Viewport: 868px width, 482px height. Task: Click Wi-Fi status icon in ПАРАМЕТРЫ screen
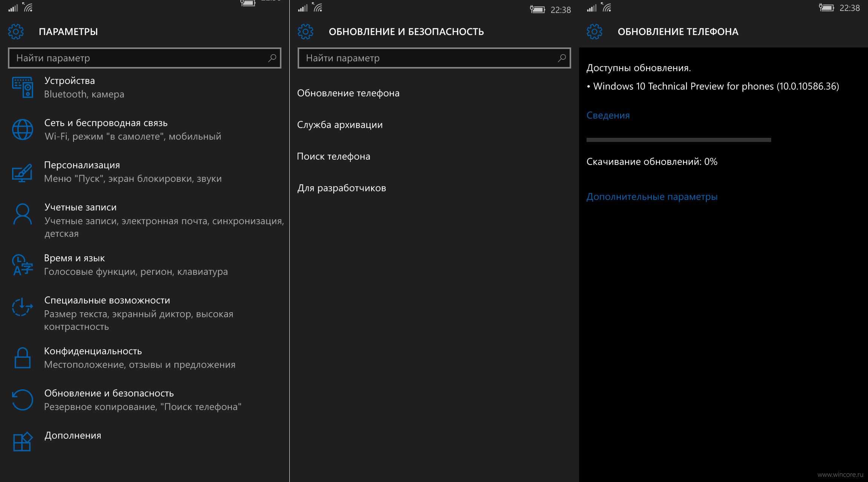click(x=28, y=7)
